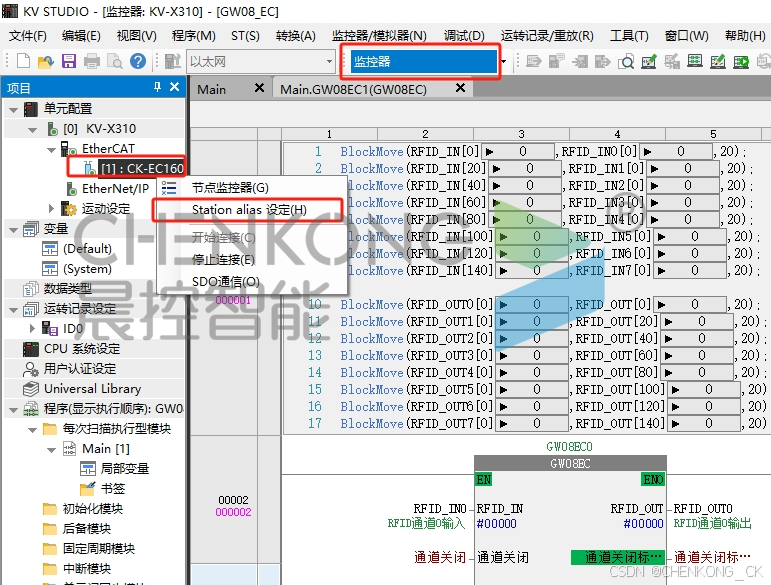The image size is (771, 585).
Task: Click the green grid registration monitor icon
Action: pos(695,61)
